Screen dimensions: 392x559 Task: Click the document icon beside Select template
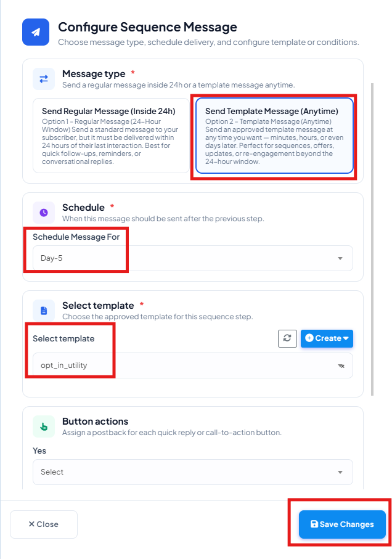pyautogui.click(x=44, y=311)
